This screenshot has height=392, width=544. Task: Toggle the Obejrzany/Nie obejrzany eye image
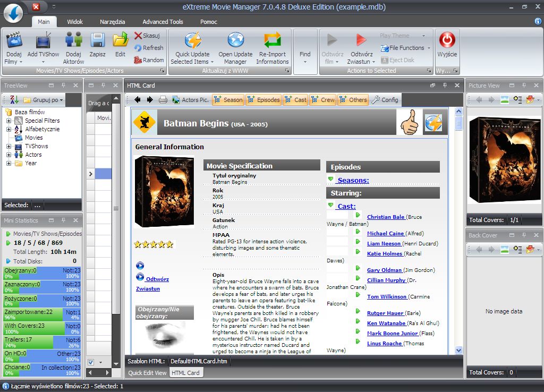[165, 335]
